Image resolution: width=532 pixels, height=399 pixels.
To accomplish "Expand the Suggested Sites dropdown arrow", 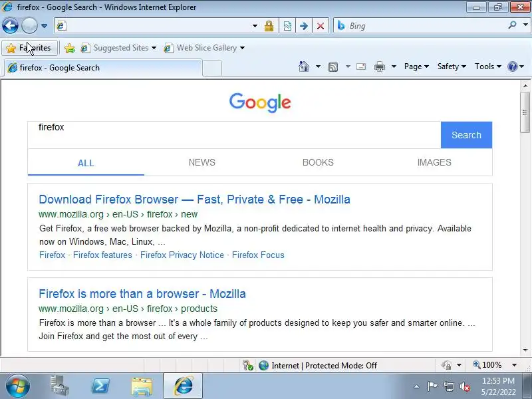I will (154, 48).
